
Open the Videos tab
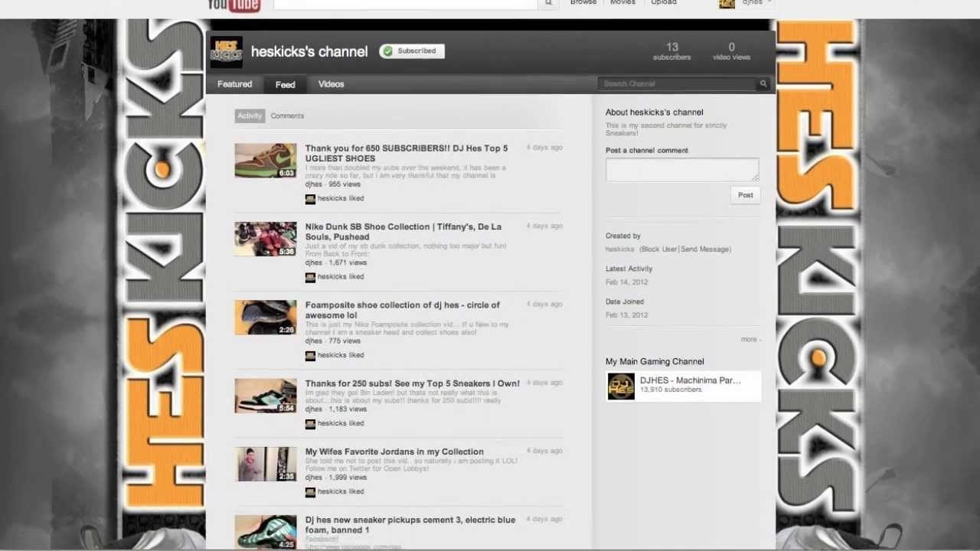point(331,84)
